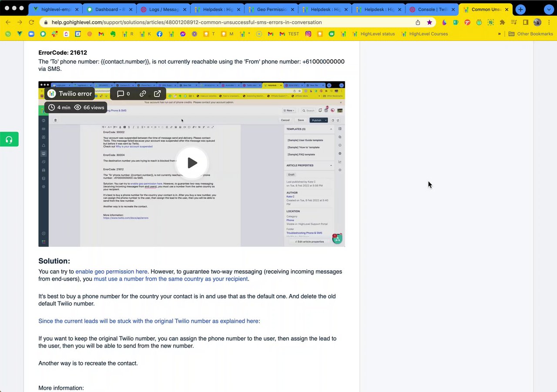Open the video comments icon showing 0
The image size is (557, 392).
point(124,94)
